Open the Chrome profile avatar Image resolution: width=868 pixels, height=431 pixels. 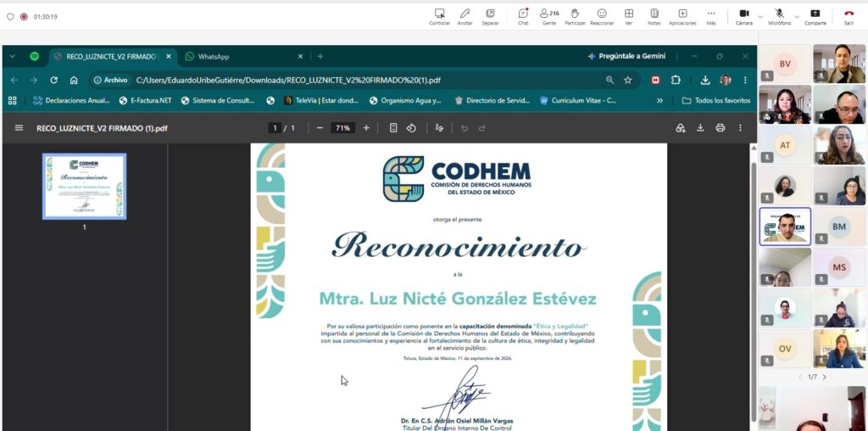[726, 80]
